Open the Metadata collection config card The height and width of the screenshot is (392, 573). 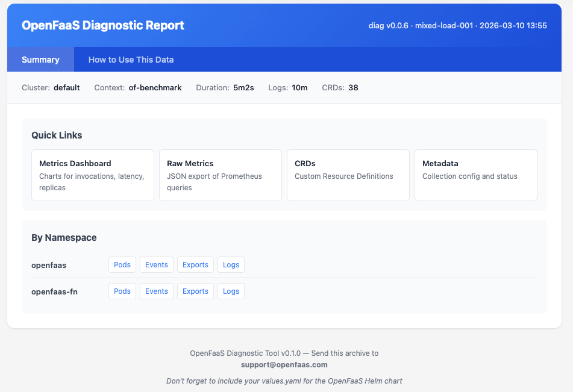(475, 175)
